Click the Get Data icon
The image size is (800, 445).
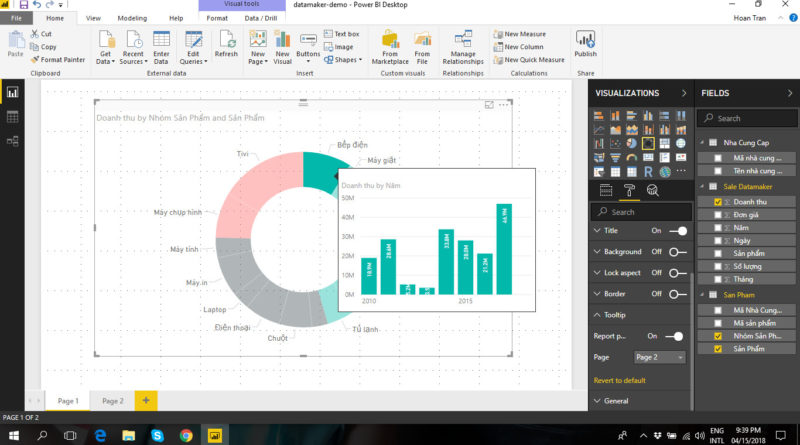[104, 42]
